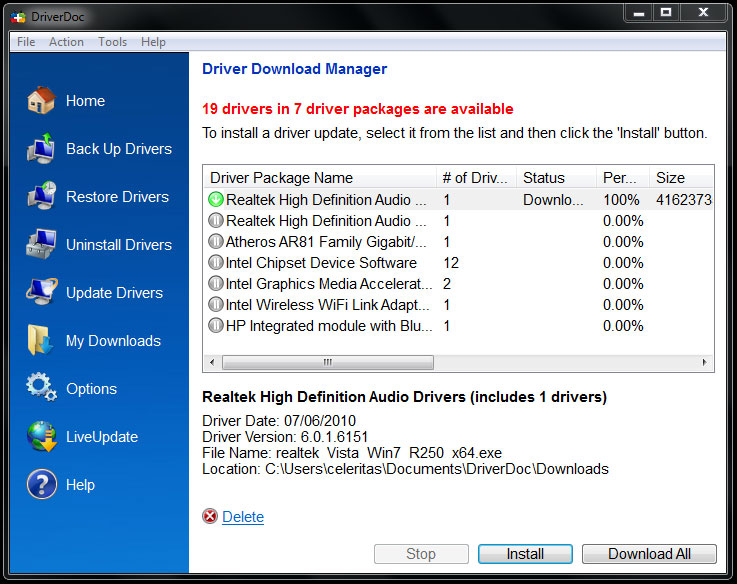Open LiveUpdate in the sidebar
This screenshot has width=737, height=584.
tap(102, 436)
